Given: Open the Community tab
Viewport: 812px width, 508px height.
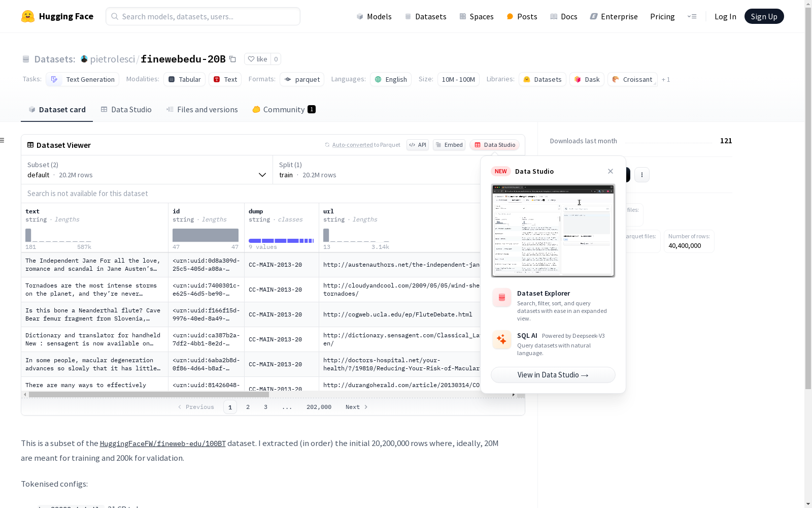Looking at the screenshot, I should pyautogui.click(x=284, y=110).
